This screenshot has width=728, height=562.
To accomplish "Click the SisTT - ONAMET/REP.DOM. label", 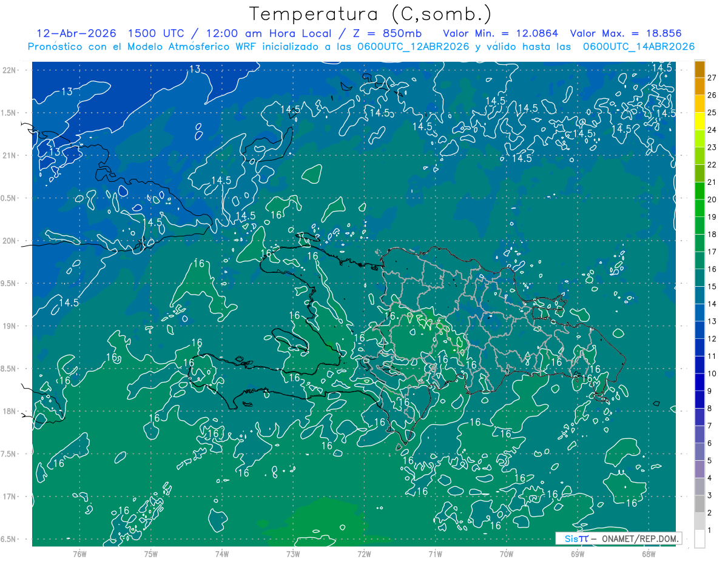I will pyautogui.click(x=619, y=538).
